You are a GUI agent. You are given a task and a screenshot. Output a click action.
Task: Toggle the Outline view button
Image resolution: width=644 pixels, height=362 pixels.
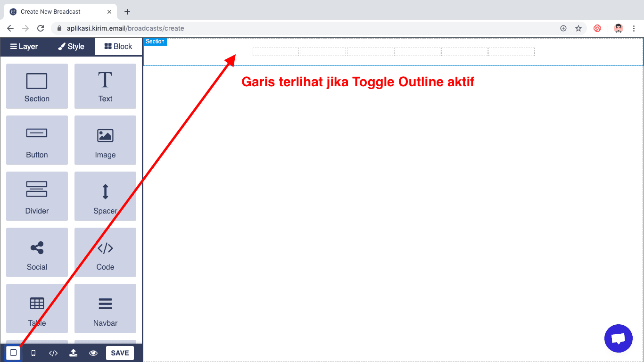(13, 353)
